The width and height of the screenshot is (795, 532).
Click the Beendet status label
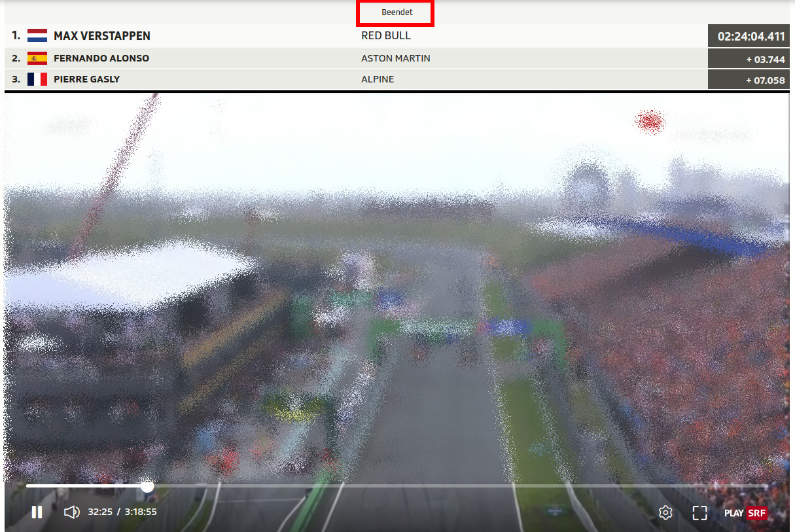click(x=397, y=12)
